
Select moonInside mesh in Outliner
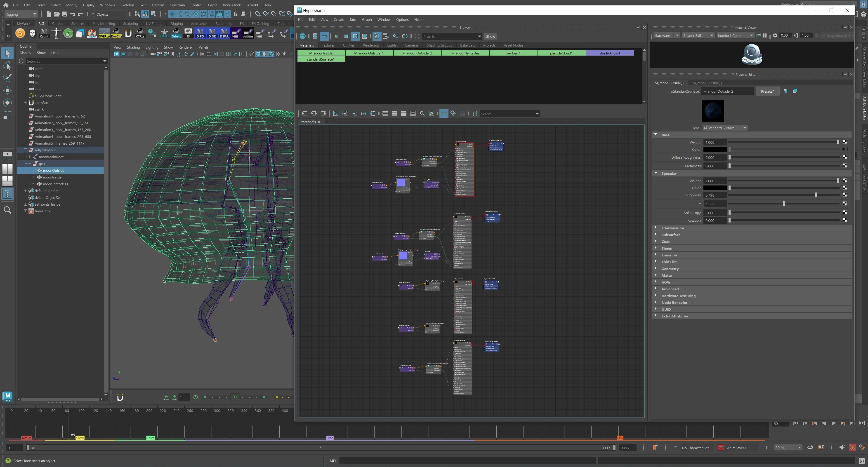pyautogui.click(x=52, y=177)
